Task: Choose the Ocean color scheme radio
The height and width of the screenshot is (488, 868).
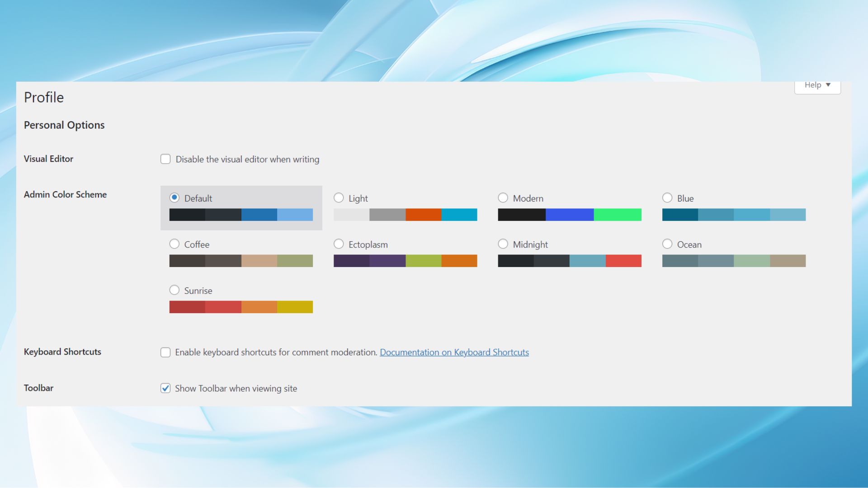Action: (x=667, y=244)
